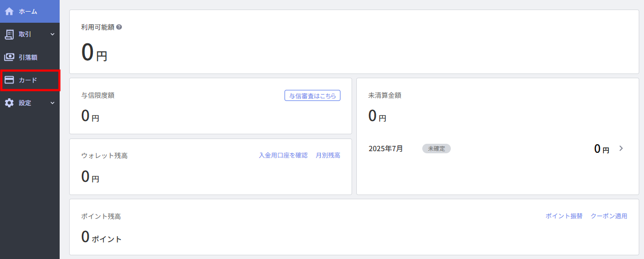Open the 2025年7月 details arrow
This screenshot has width=644, height=259.
click(x=621, y=149)
